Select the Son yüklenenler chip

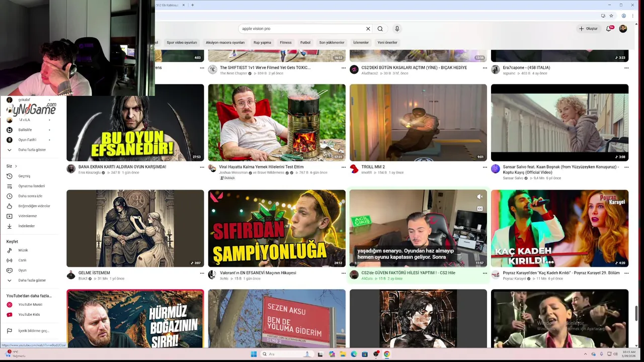332,43
